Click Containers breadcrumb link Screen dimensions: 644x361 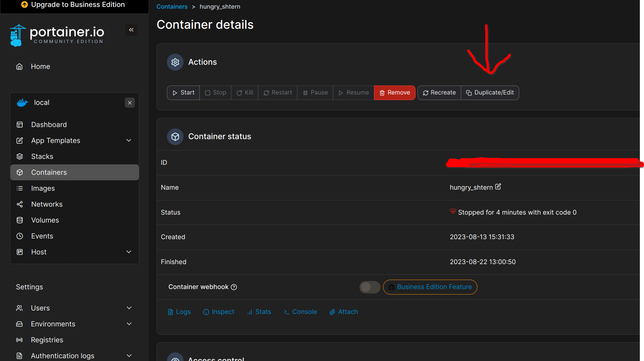[172, 7]
